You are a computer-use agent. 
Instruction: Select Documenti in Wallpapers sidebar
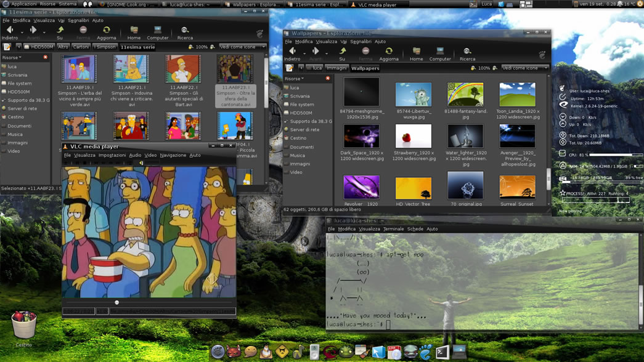301,147
